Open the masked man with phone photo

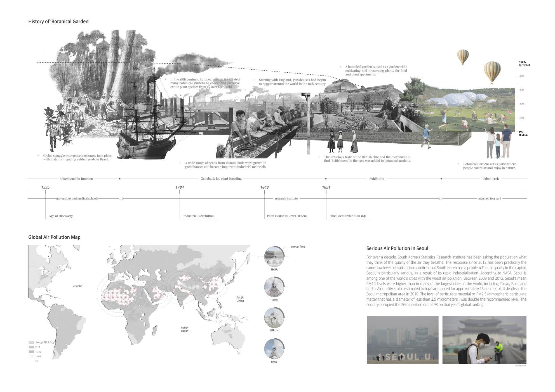coord(484,340)
